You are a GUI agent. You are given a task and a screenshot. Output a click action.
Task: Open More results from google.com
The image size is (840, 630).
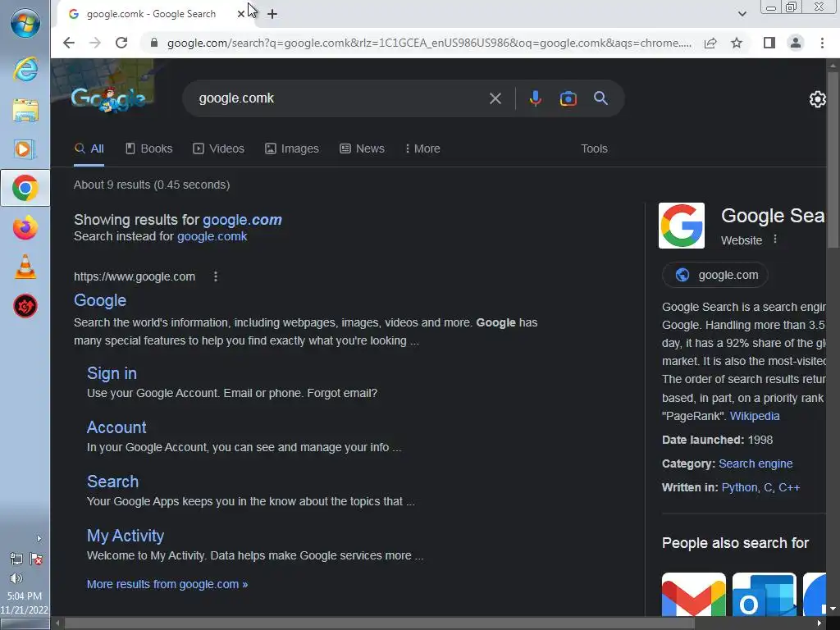click(x=167, y=584)
